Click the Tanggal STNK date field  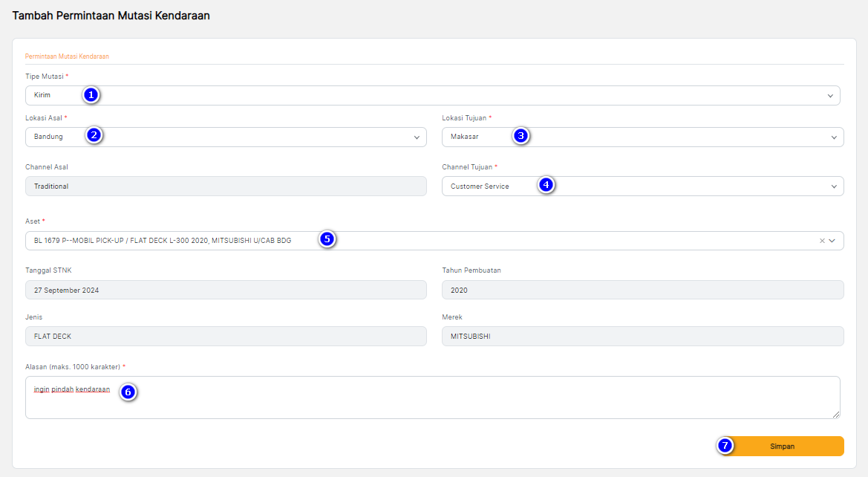click(x=226, y=291)
